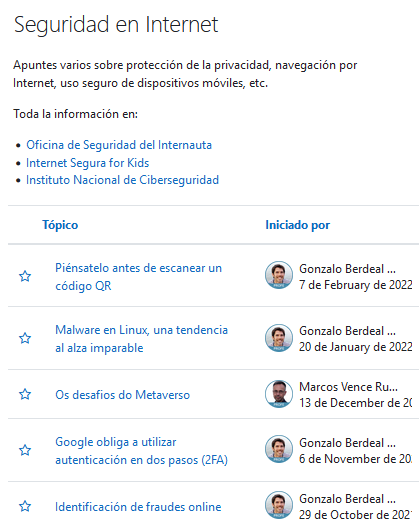Open Oficina de Seguridad del Internauta link

click(x=119, y=145)
